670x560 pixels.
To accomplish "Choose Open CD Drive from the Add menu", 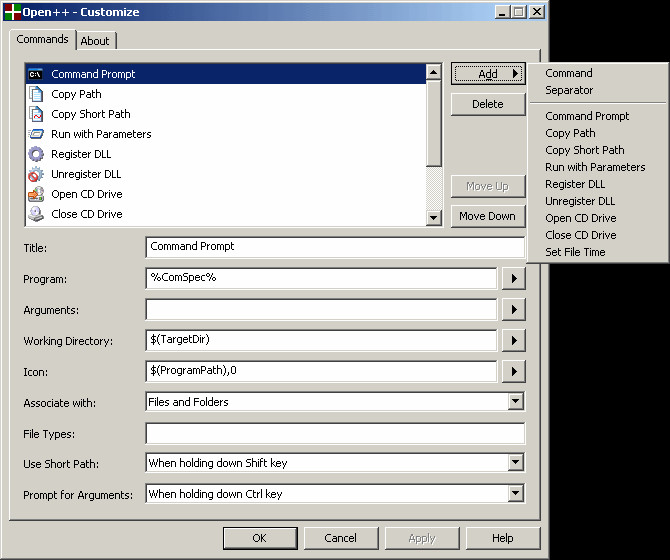I will [598, 218].
